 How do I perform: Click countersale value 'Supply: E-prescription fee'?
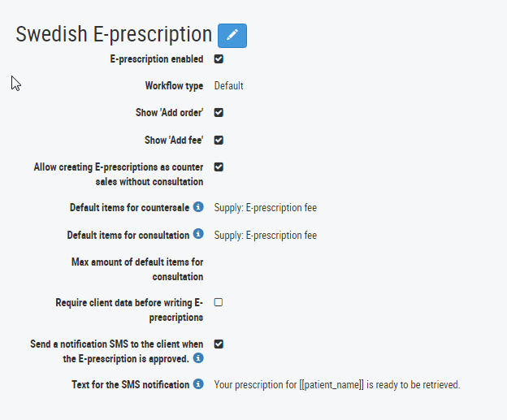point(266,208)
